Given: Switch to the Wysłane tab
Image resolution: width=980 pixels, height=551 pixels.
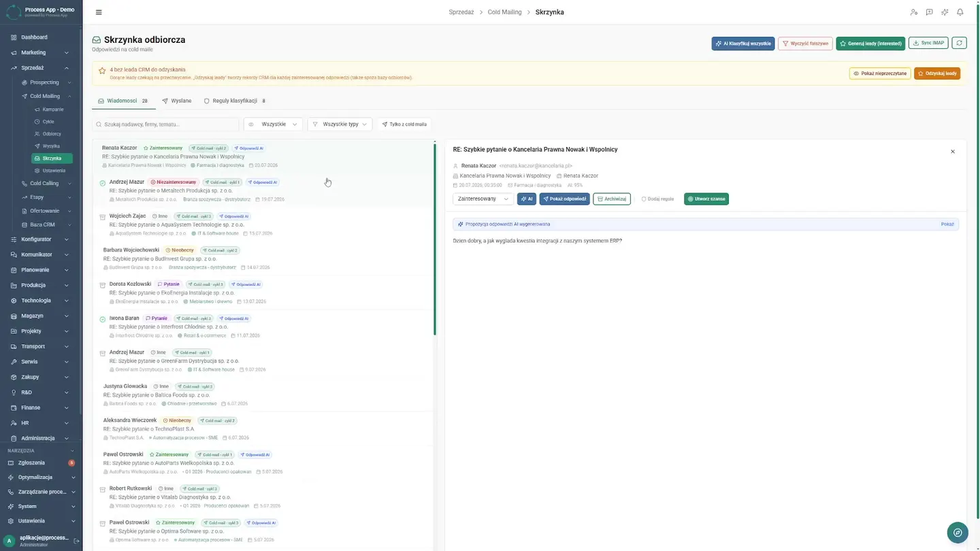Looking at the screenshot, I should coord(177,101).
